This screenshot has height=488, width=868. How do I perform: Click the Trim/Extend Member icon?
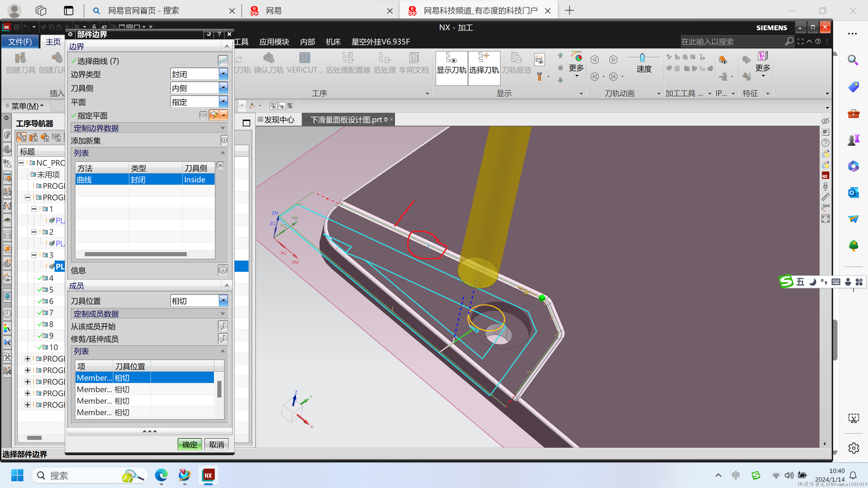pos(223,339)
